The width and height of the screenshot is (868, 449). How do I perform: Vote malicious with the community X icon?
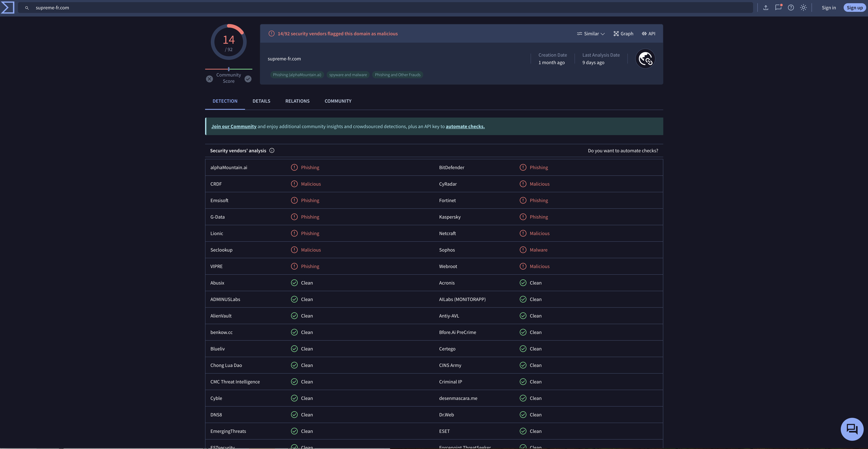210,79
